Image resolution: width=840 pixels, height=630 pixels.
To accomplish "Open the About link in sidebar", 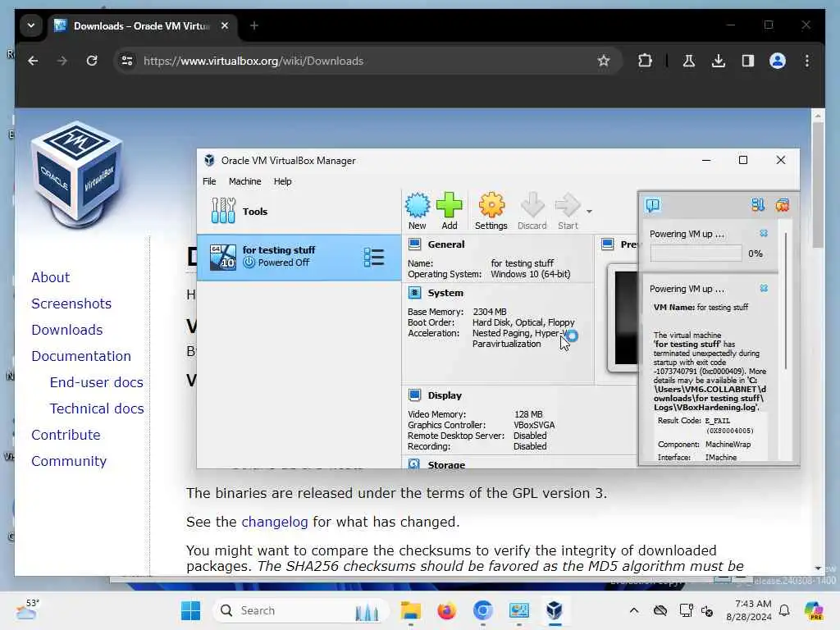I will pyautogui.click(x=50, y=277).
